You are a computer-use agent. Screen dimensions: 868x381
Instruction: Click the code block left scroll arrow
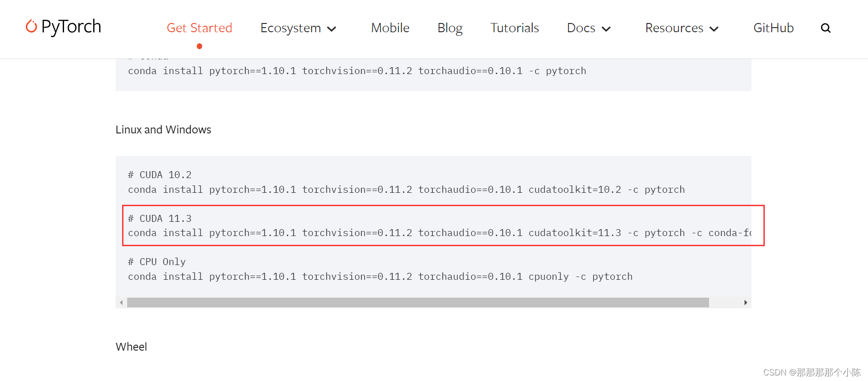point(121,302)
